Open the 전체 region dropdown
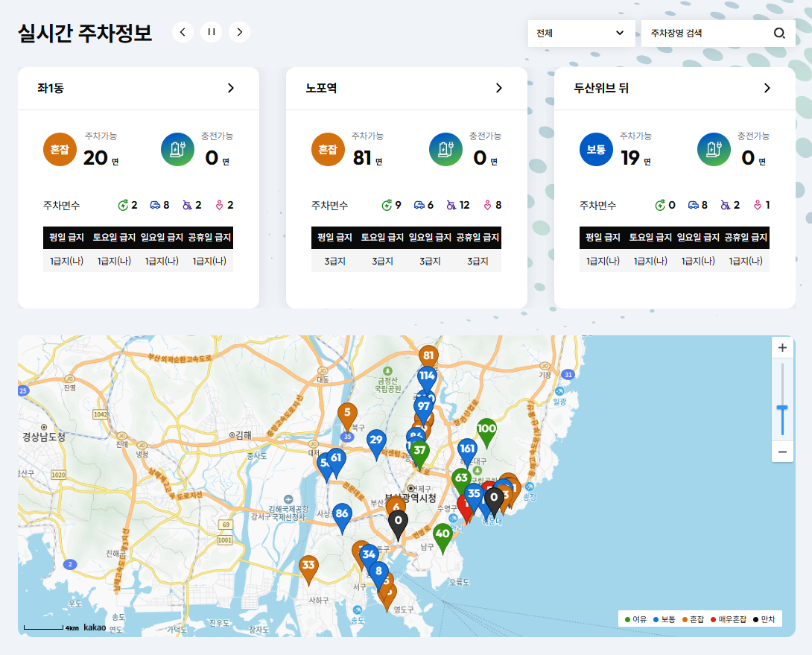Screen dimensions: 812x655 coord(582,34)
